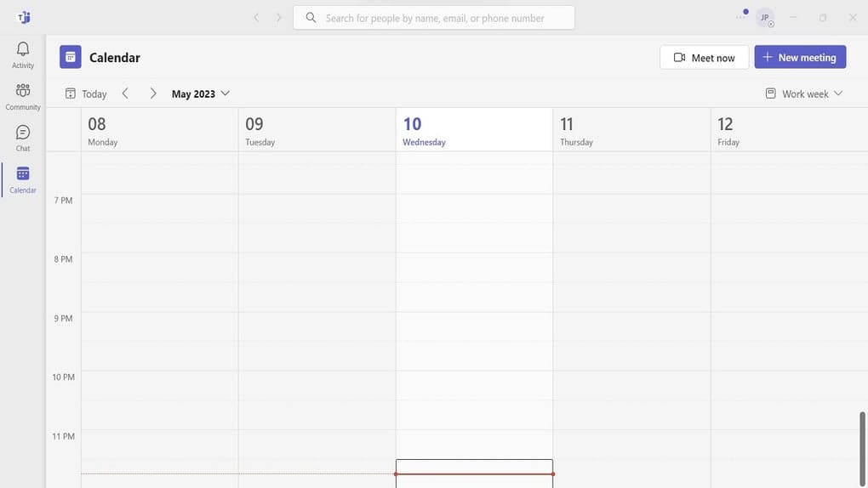Jump to Today in the calendar

click(86, 94)
